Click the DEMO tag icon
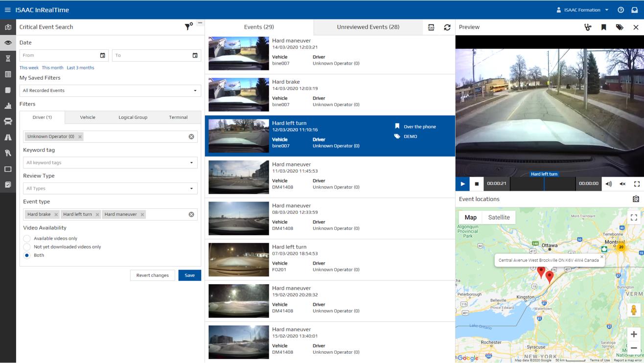This screenshot has height=363, width=644. 397,136
